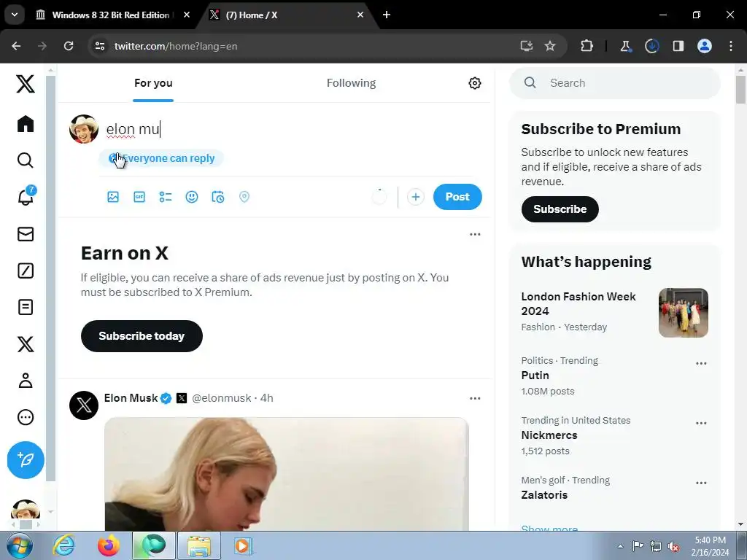Viewport: 747px width, 560px height.
Task: Go to Home via sidebar house icon
Action: tap(26, 124)
